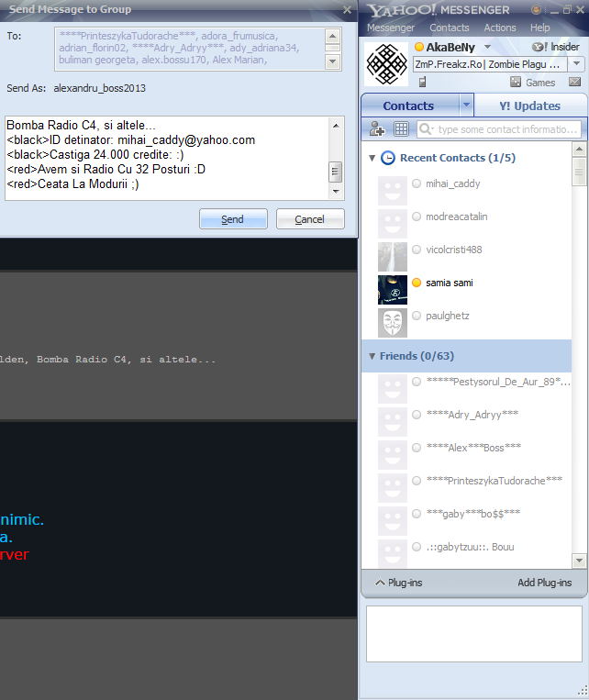589x700 pixels.
Task: Open the Contacts tab dropdown arrow
Action: coord(466,105)
